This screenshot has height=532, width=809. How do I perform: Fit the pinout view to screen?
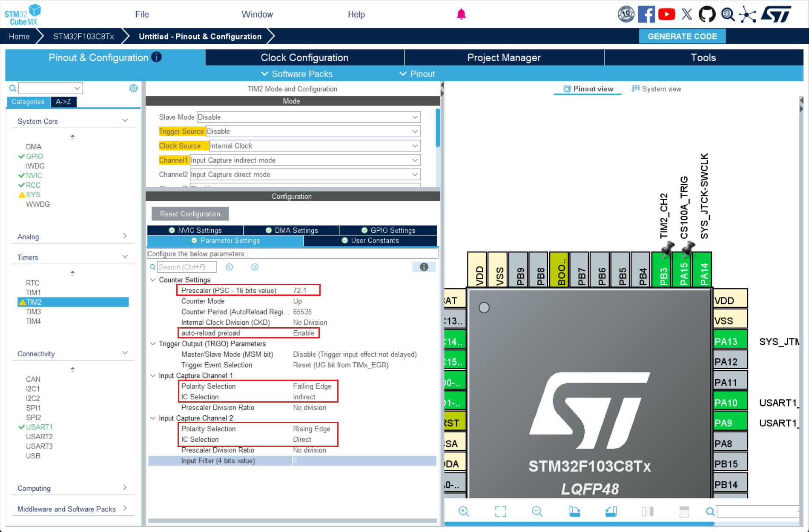[x=501, y=511]
